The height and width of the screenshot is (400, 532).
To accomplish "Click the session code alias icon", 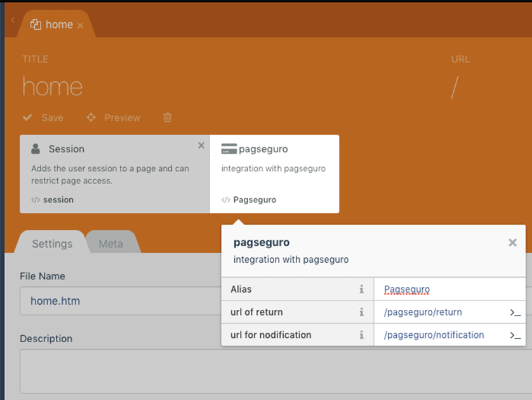I will pos(36,200).
